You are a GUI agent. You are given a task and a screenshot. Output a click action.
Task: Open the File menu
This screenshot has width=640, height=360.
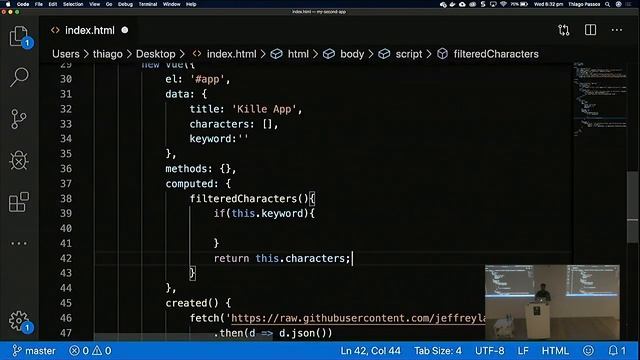point(39,4)
